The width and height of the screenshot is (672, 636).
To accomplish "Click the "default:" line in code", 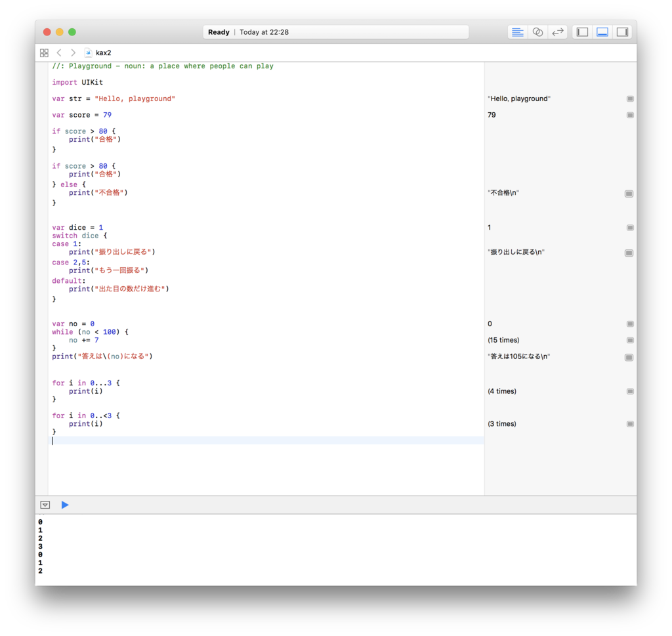I will pos(68,281).
